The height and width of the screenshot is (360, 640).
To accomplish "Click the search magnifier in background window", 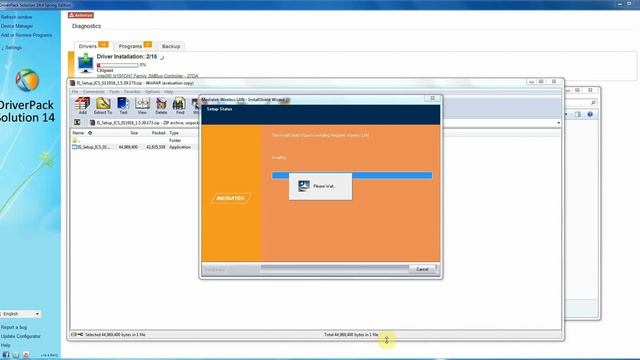I will click(x=593, y=102).
